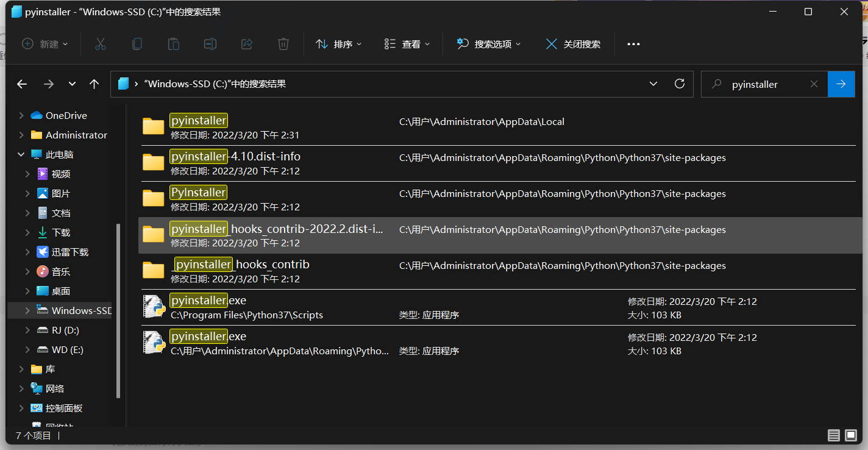Click the Share icon
This screenshot has height=450, width=868.
click(246, 43)
